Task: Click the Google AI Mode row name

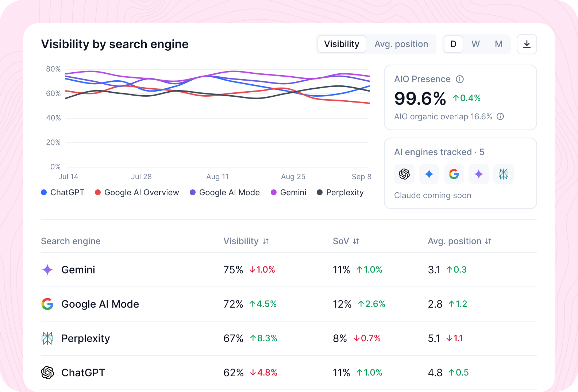Action: (x=100, y=304)
